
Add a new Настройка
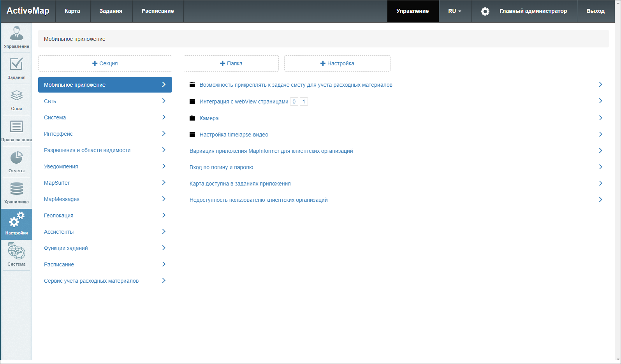click(x=337, y=63)
